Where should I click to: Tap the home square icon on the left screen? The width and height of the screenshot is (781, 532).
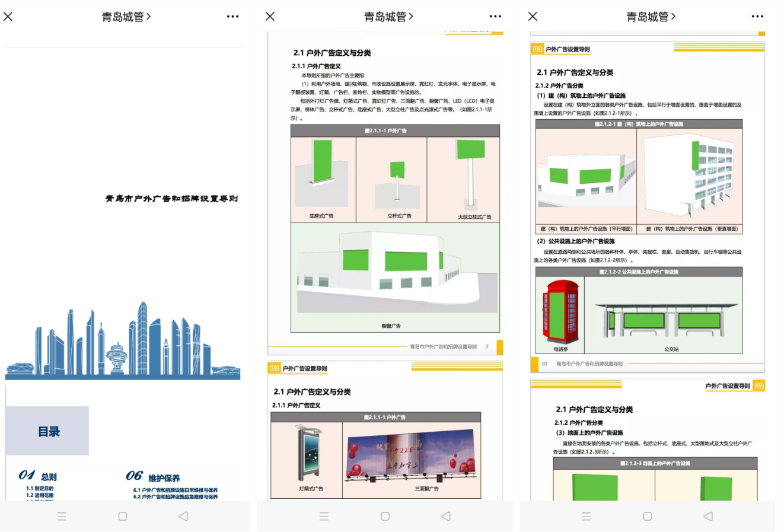coord(123,516)
